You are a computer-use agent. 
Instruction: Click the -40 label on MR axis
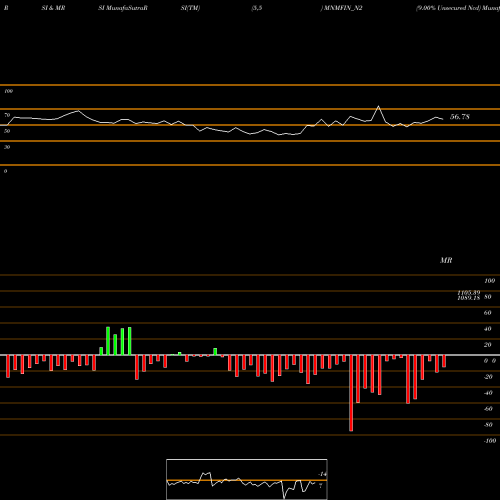pos(488,393)
